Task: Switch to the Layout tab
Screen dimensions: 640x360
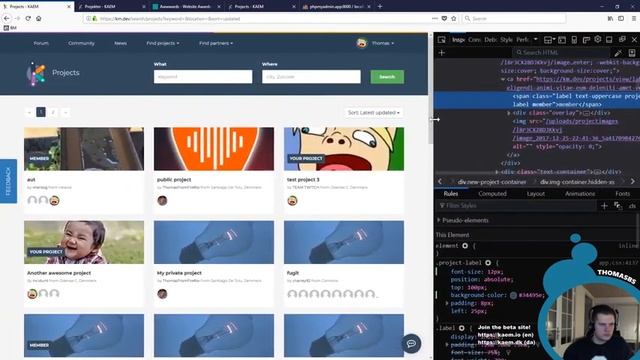Action: pos(536,194)
